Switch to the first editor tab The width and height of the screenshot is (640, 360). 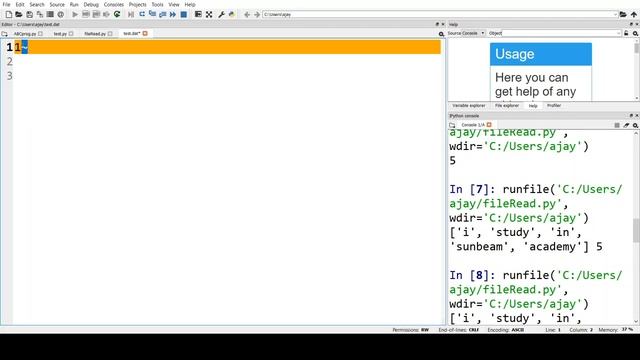click(25, 34)
